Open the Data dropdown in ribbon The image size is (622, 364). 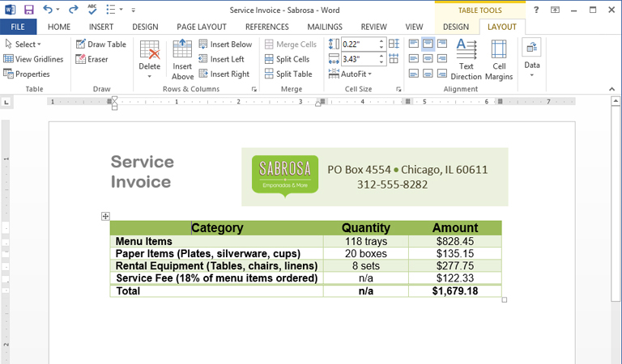(x=531, y=60)
